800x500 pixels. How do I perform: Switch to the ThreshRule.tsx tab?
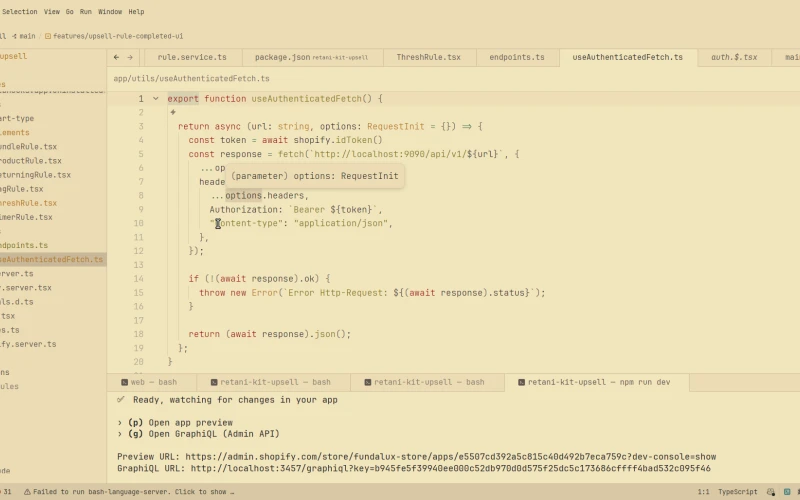tap(429, 57)
